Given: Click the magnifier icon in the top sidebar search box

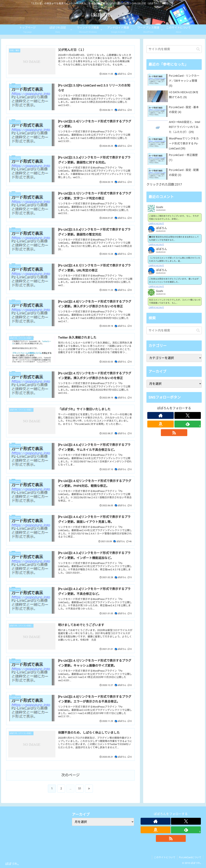Looking at the screenshot, I should (x=198, y=49).
